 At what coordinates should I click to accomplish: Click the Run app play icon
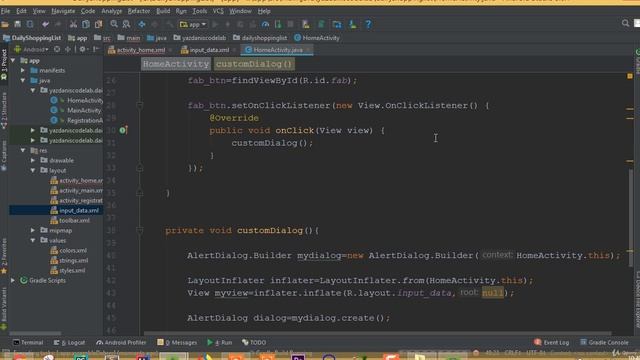click(x=215, y=24)
